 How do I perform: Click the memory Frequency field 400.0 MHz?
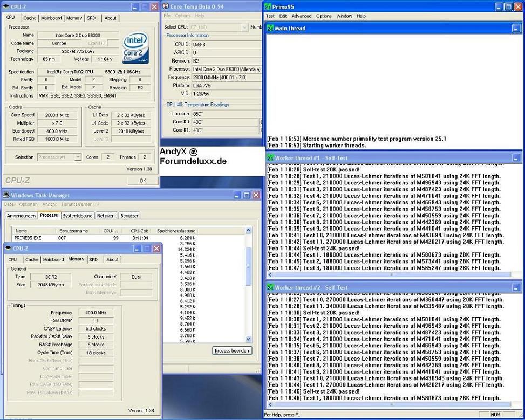(x=96, y=313)
